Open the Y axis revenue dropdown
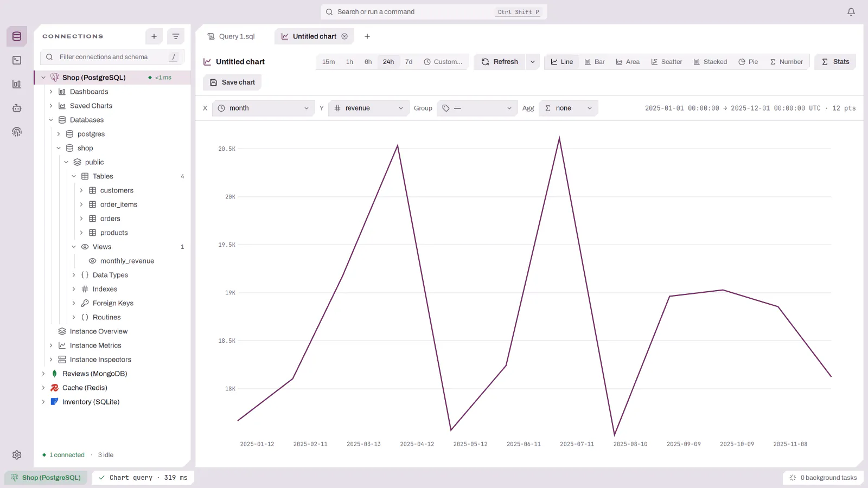 pyautogui.click(x=369, y=108)
